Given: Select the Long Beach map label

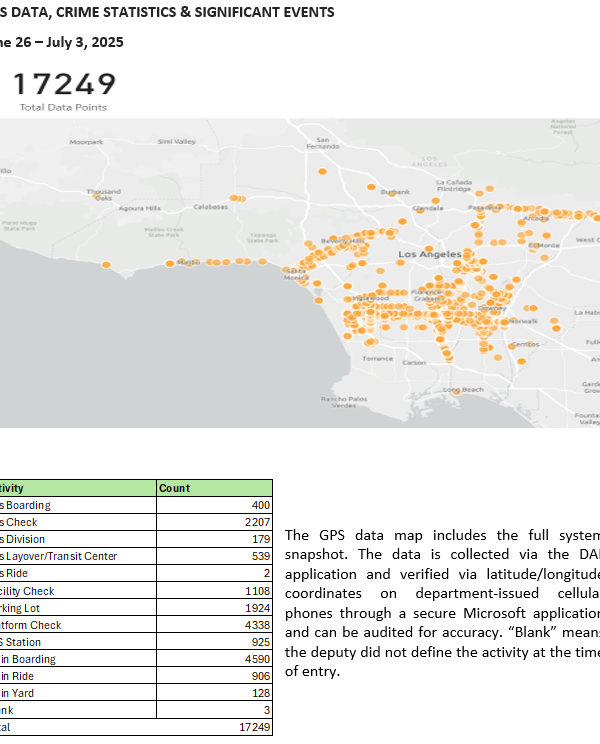Looking at the screenshot, I should pos(463,389).
